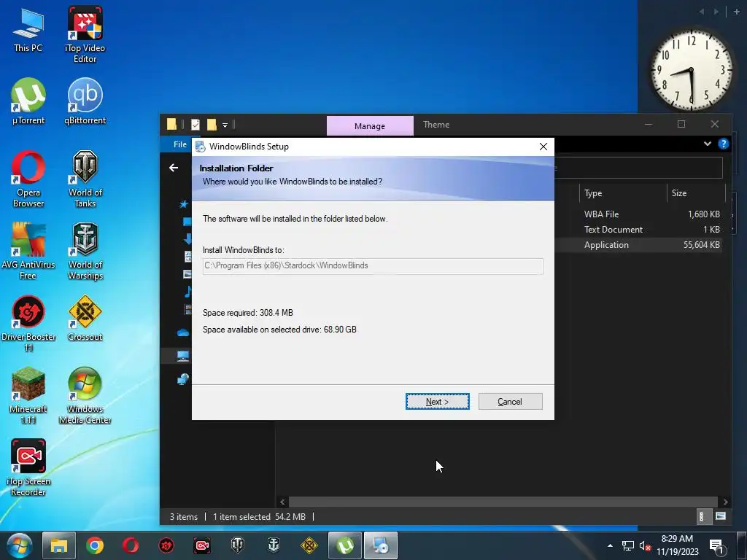The image size is (747, 560).
Task: Go back in File Explorer
Action: (174, 168)
